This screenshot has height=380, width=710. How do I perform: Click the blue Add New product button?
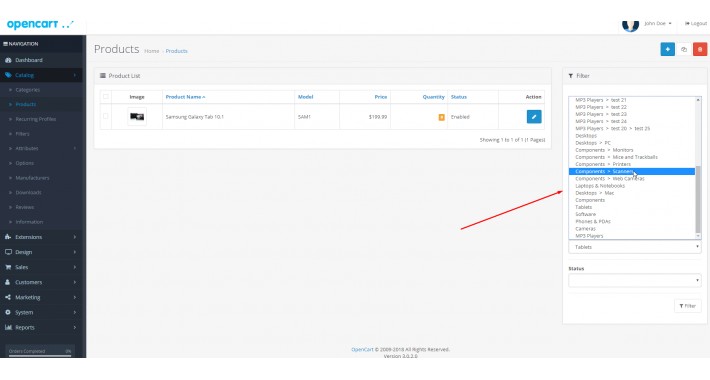tap(667, 49)
